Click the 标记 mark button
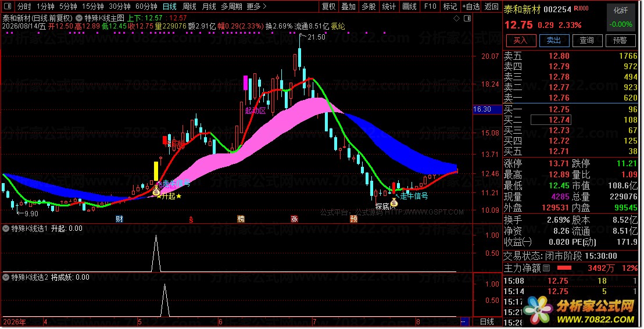Image resolution: width=644 pixels, height=329 pixels. (450, 6)
